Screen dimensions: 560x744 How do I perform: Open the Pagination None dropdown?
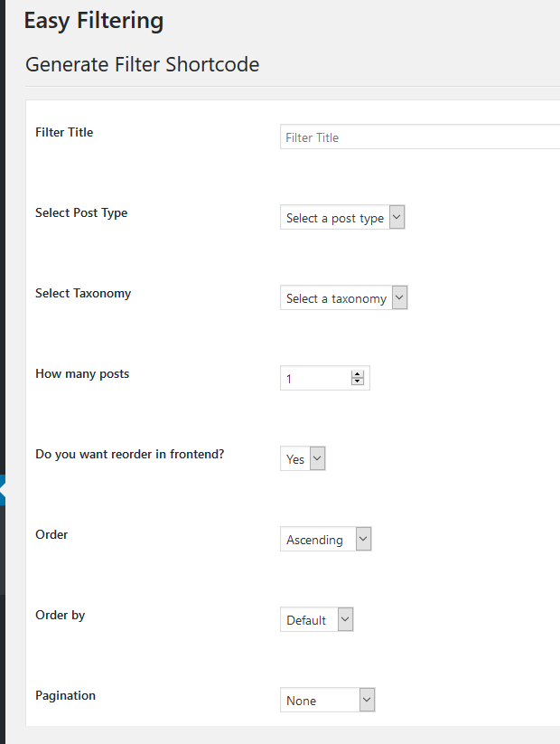(327, 700)
